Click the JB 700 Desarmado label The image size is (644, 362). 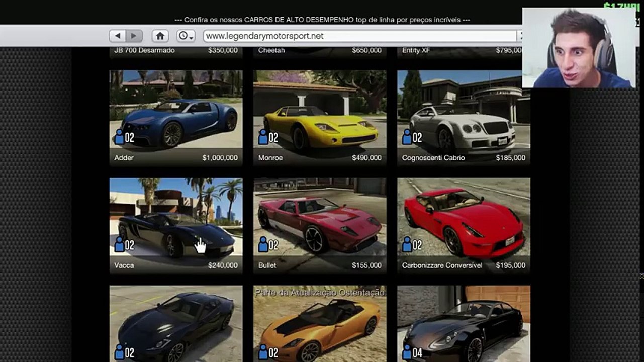pyautogui.click(x=144, y=50)
